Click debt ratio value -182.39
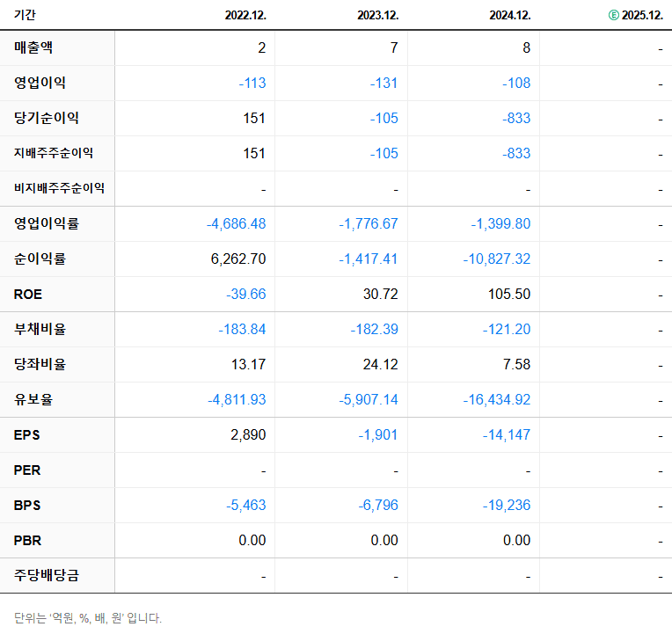Image resolution: width=672 pixels, height=634 pixels. [x=375, y=329]
